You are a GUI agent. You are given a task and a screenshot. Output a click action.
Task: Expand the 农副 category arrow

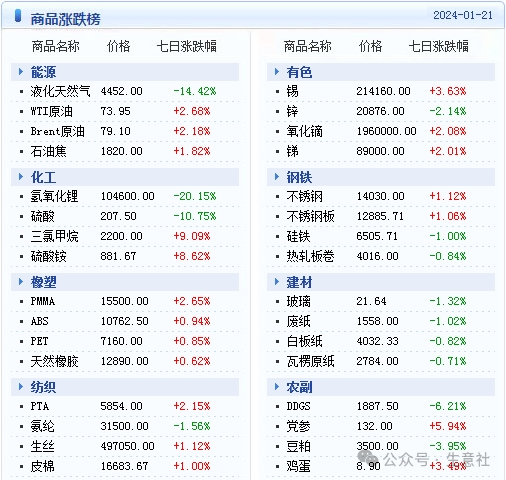click(x=277, y=387)
